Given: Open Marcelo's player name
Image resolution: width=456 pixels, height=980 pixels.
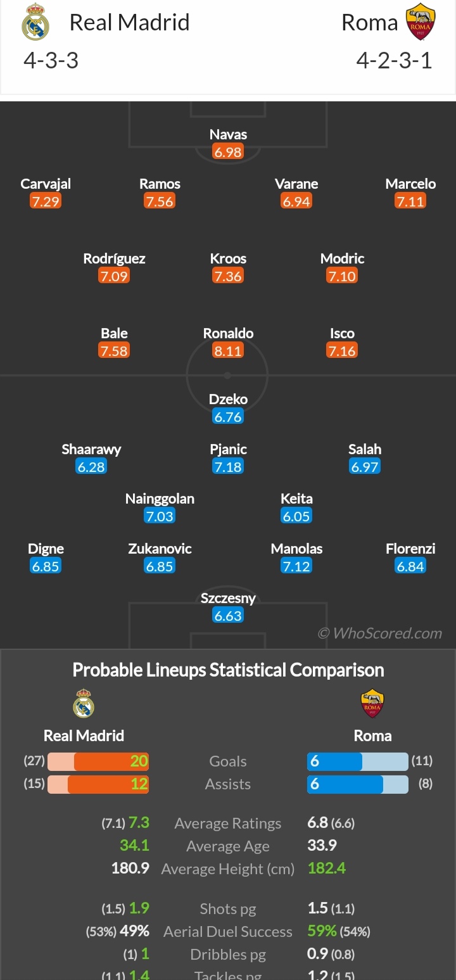Looking at the screenshot, I should 410,184.
